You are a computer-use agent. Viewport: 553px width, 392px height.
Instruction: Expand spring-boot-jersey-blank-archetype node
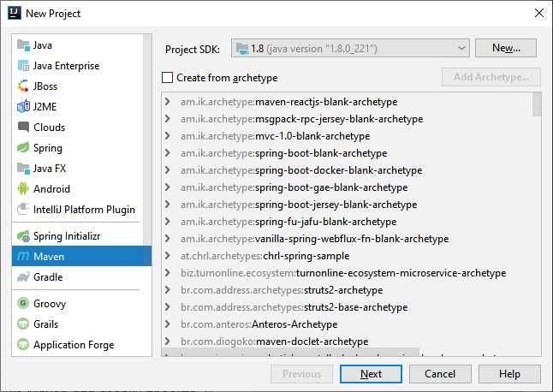168,205
